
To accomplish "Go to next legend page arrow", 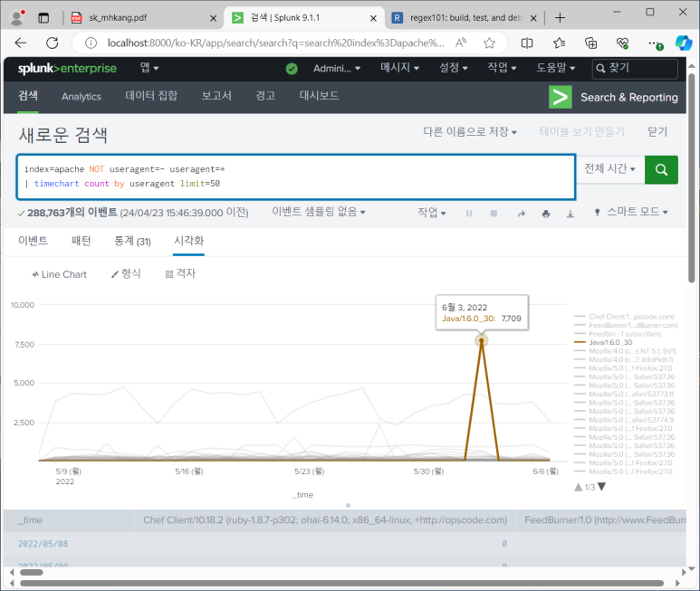I will (x=601, y=487).
